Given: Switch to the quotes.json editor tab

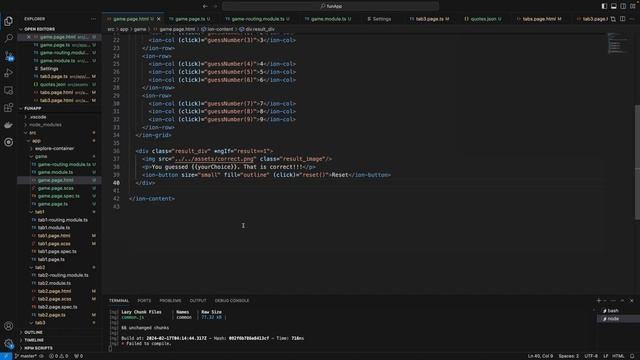Looking at the screenshot, I should click(x=483, y=19).
